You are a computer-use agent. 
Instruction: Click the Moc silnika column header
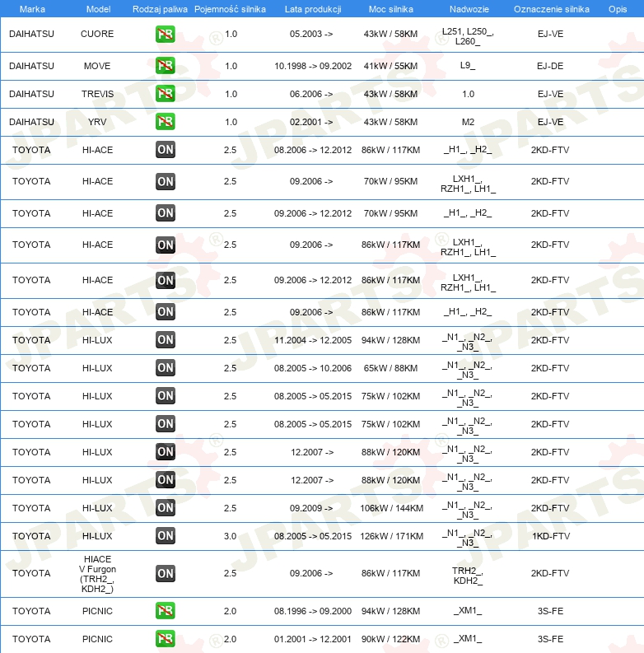pyautogui.click(x=390, y=9)
